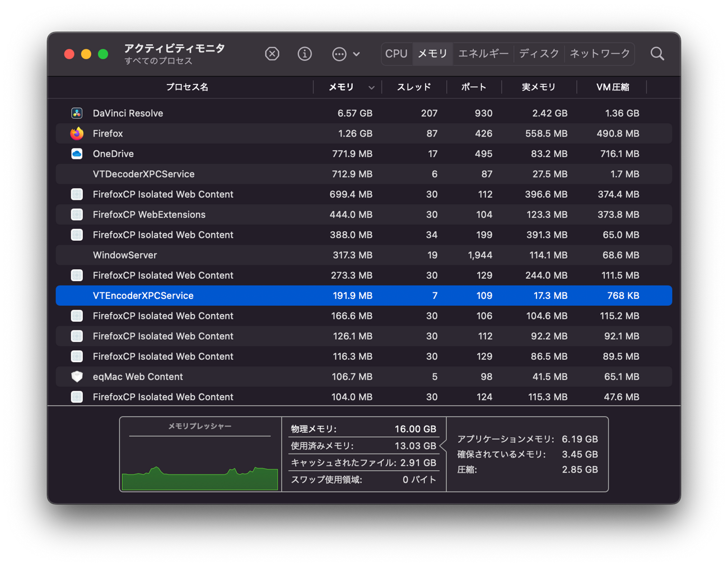Click the icon of the 126.1 MB FirefoxCP row

click(x=77, y=336)
